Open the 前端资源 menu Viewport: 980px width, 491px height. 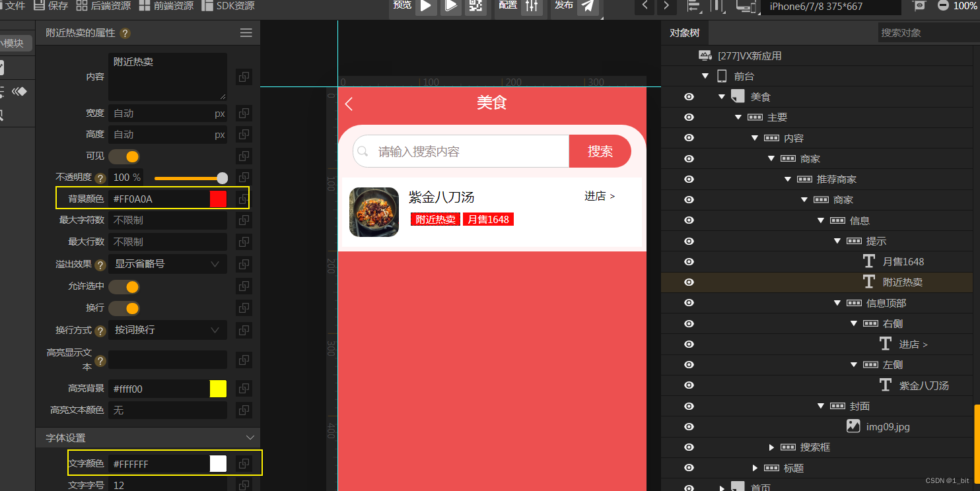[166, 6]
